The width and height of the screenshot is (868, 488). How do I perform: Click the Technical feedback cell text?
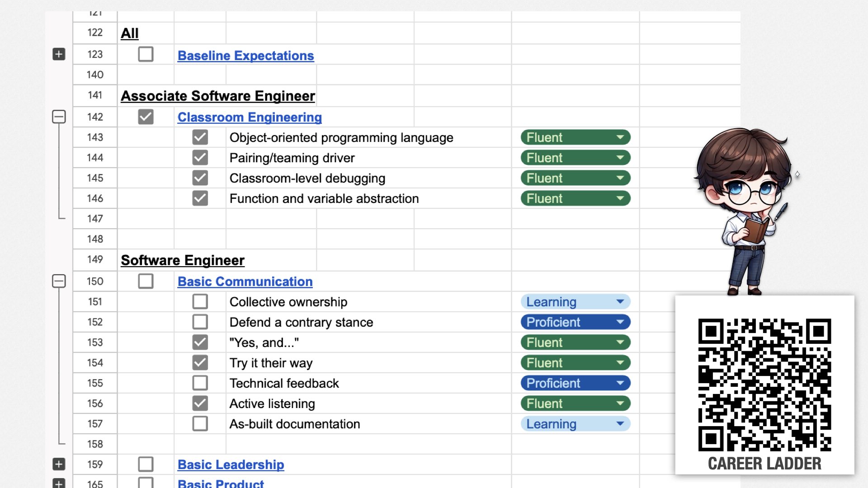284,383
